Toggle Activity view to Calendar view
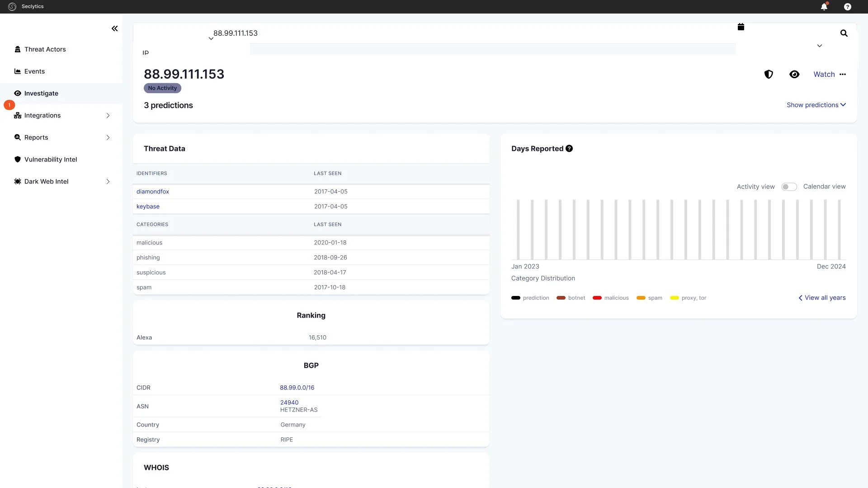Screen dimensions: 868x488 (x=789, y=187)
